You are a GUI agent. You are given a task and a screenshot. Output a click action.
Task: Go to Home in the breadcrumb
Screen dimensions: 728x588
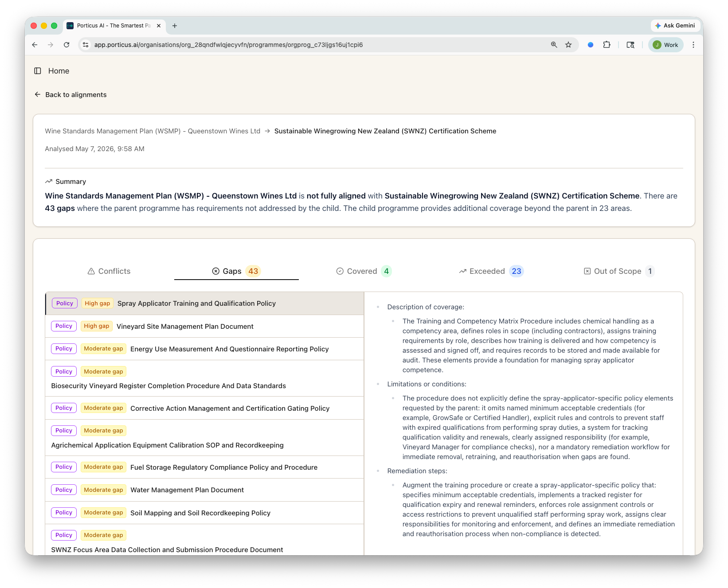59,71
